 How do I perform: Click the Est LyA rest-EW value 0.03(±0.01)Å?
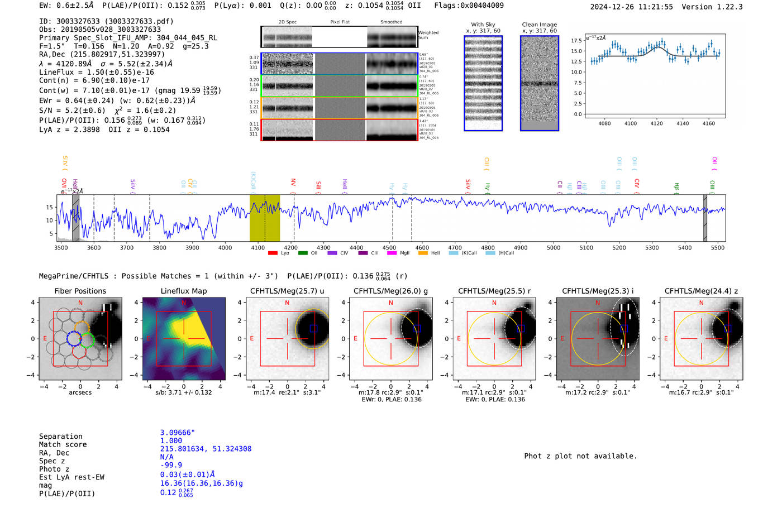pos(187,475)
